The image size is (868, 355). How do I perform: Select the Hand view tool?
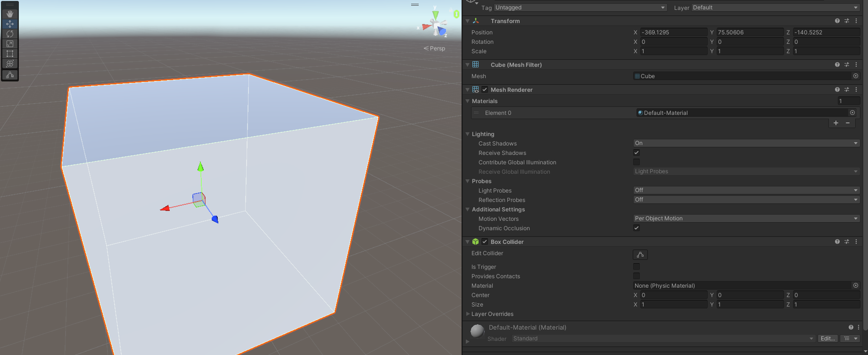click(x=9, y=14)
